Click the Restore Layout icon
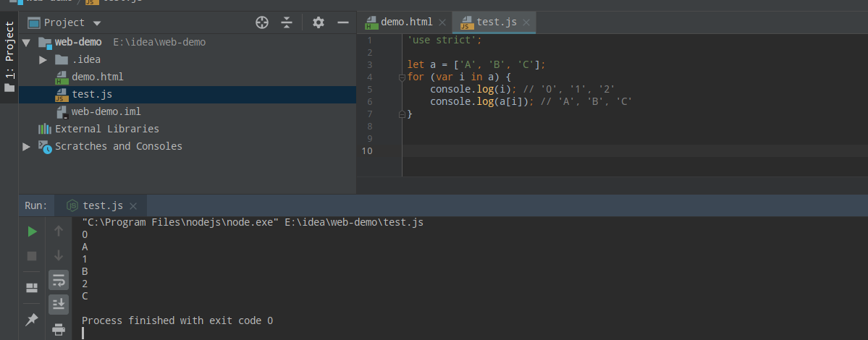 pyautogui.click(x=32, y=287)
